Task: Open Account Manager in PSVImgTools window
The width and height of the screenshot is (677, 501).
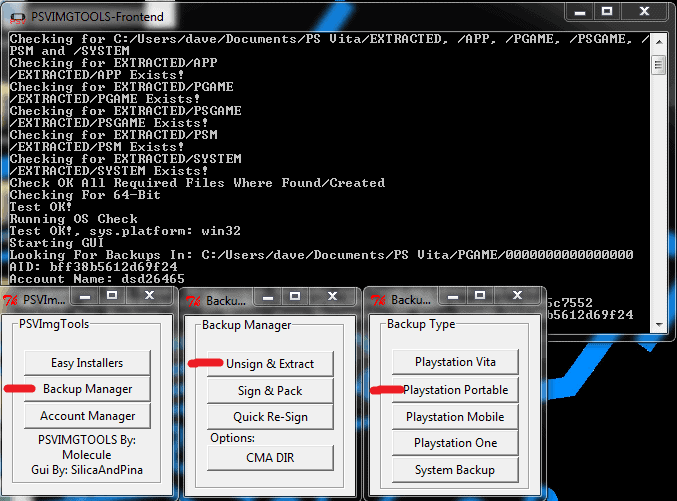Action: pyautogui.click(x=87, y=416)
